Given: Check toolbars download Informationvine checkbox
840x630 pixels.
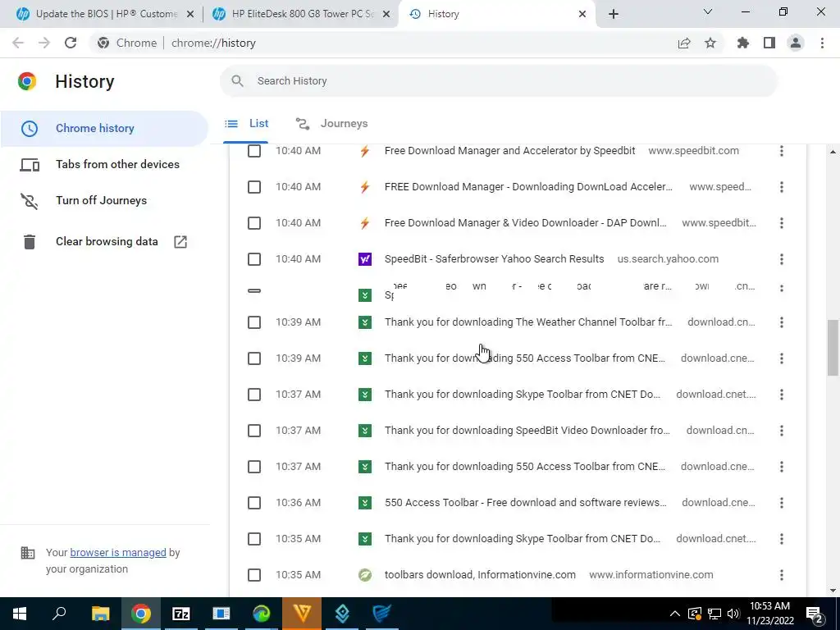Looking at the screenshot, I should point(254,575).
